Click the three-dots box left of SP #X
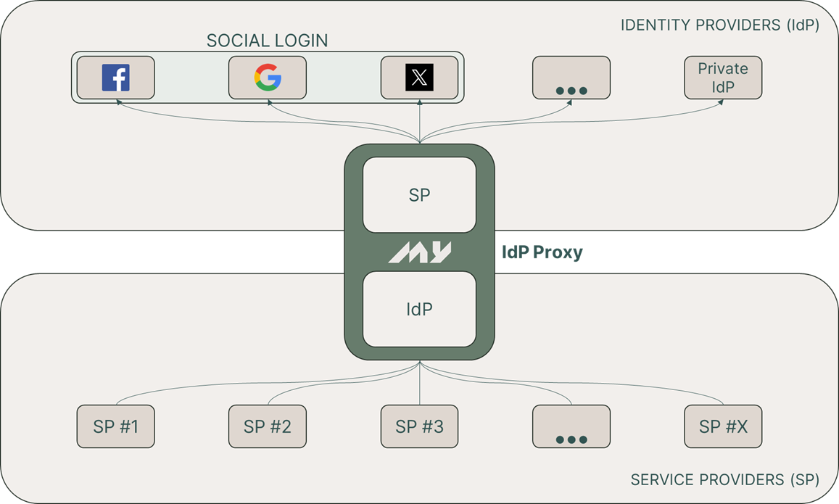839x504 pixels. (571, 426)
